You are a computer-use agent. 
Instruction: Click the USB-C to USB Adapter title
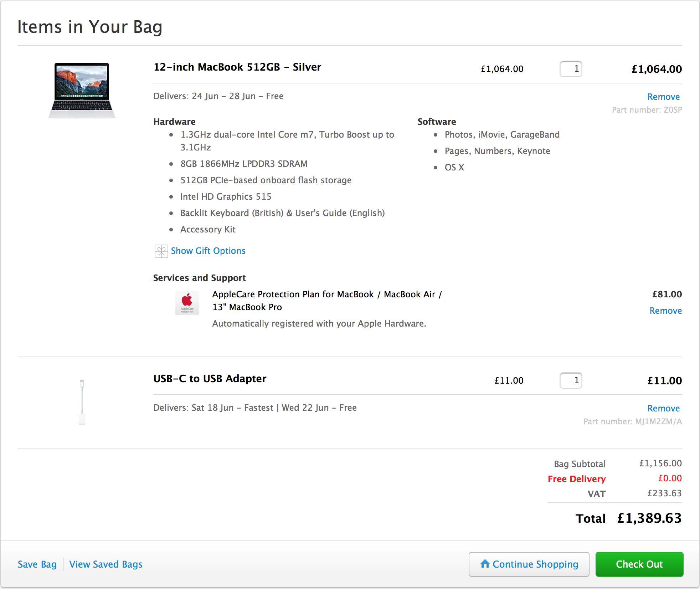point(210,379)
